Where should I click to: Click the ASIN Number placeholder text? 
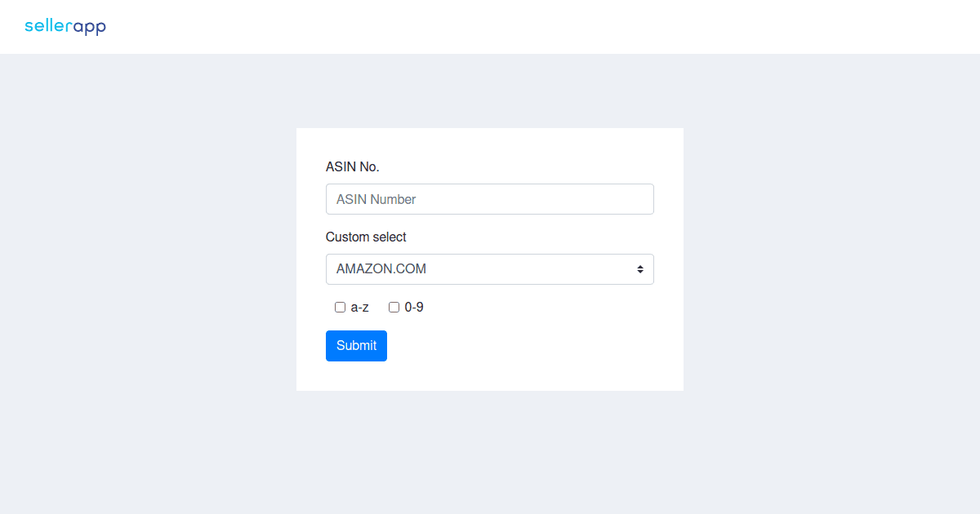376,199
